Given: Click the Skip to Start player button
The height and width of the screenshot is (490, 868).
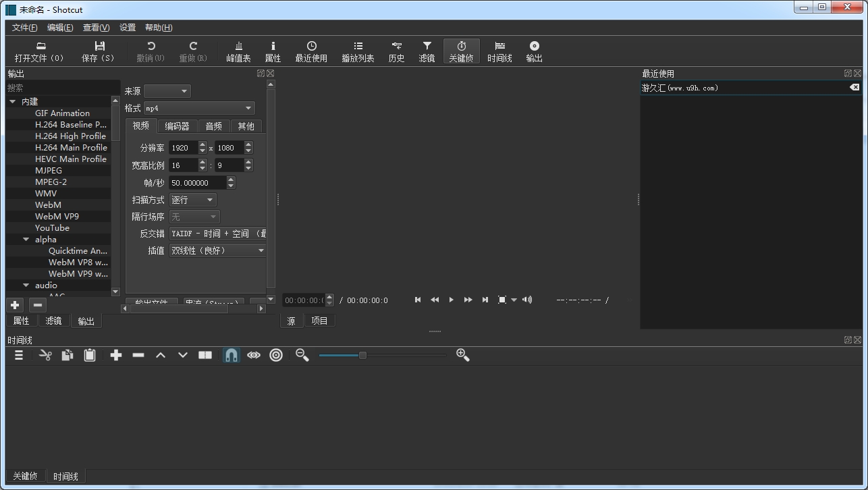Looking at the screenshot, I should [x=418, y=300].
